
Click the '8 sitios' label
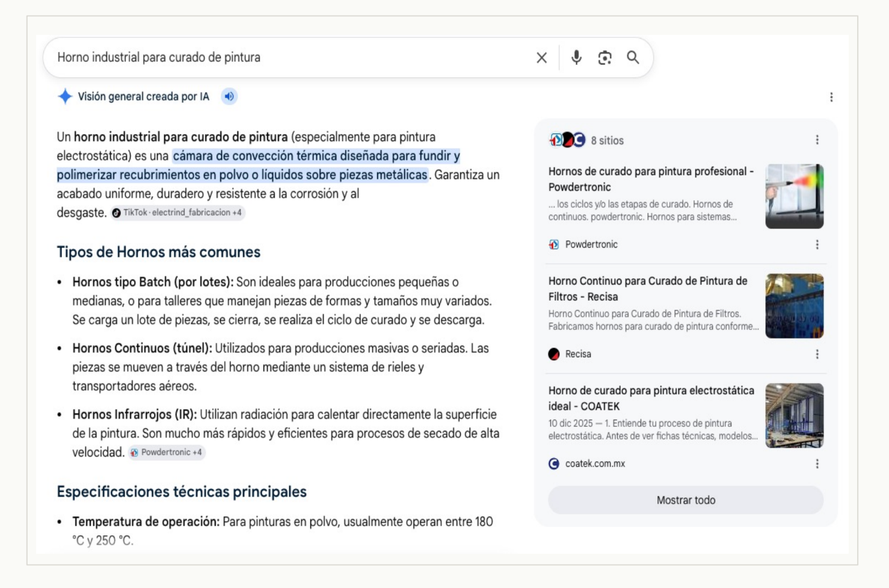pyautogui.click(x=607, y=141)
